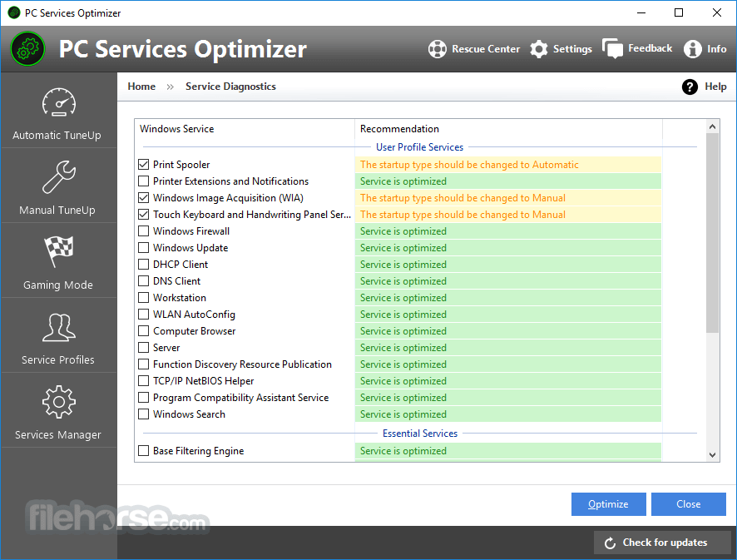
Task: Check Printer Extensions and Notifications checkbox
Action: coord(143,181)
